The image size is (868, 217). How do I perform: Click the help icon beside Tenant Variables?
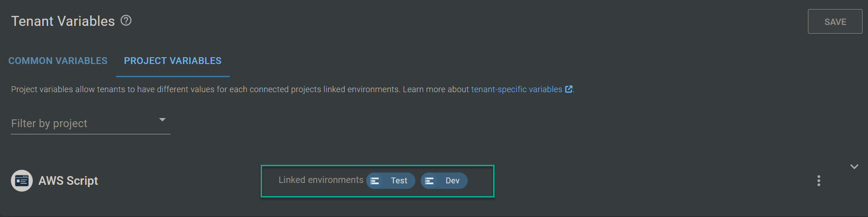[126, 20]
